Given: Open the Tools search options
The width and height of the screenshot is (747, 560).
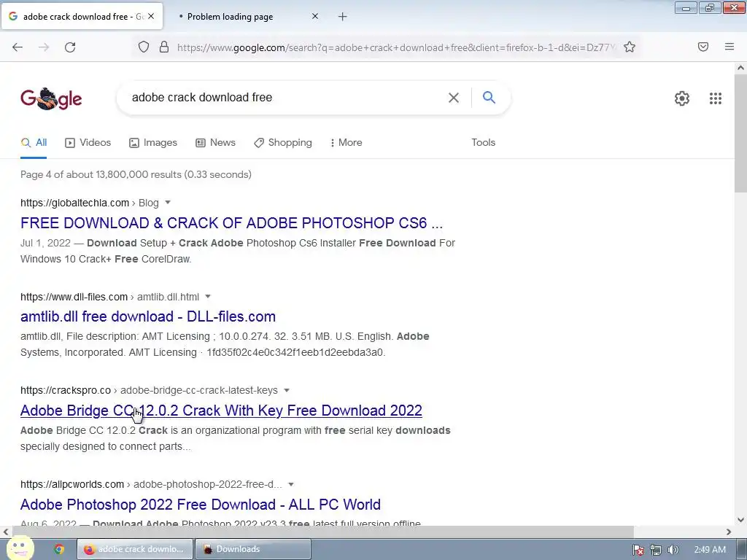Looking at the screenshot, I should 483,142.
